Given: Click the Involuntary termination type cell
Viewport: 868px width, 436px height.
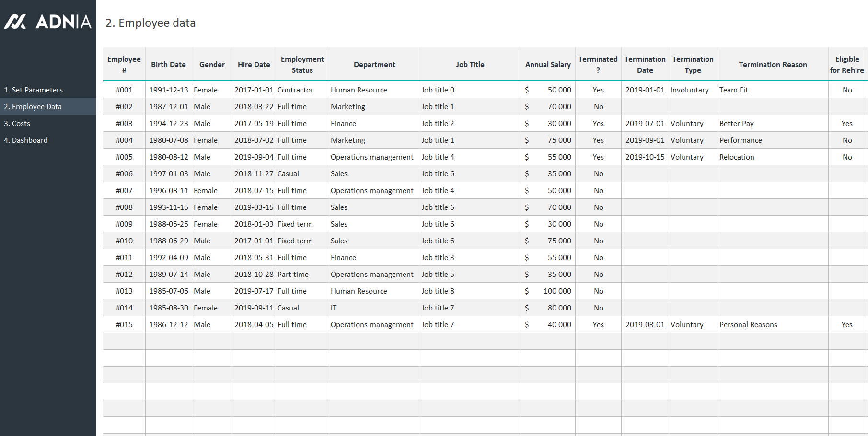Looking at the screenshot, I should (689, 90).
